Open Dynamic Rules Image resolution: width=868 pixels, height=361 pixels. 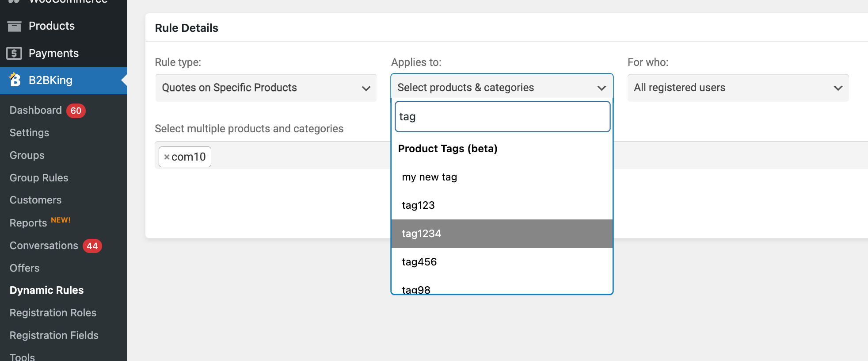click(x=47, y=290)
